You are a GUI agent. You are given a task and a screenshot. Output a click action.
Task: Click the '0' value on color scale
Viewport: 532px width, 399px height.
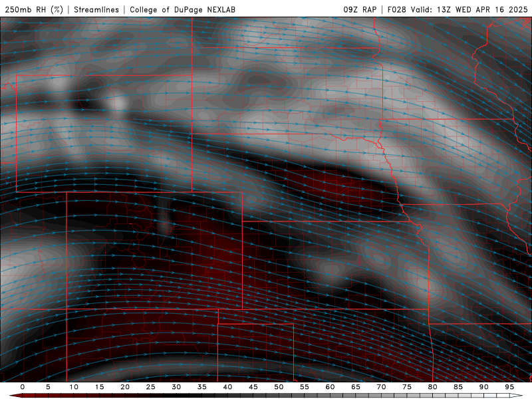[x=23, y=387]
